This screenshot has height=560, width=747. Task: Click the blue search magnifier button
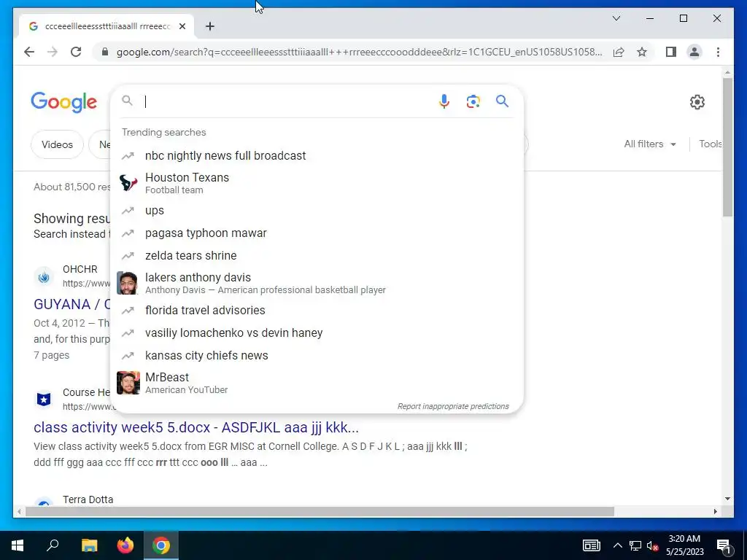pyautogui.click(x=502, y=101)
